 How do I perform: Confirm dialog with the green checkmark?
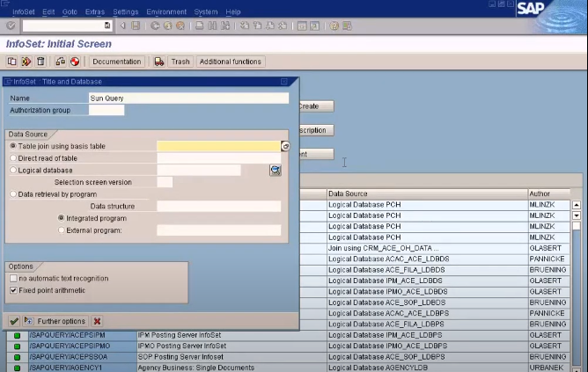pos(14,321)
